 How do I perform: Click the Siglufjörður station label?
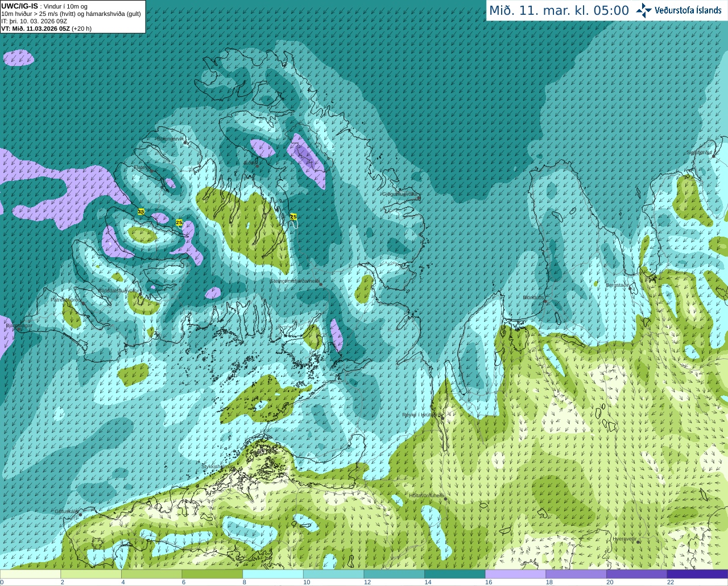(x=699, y=152)
